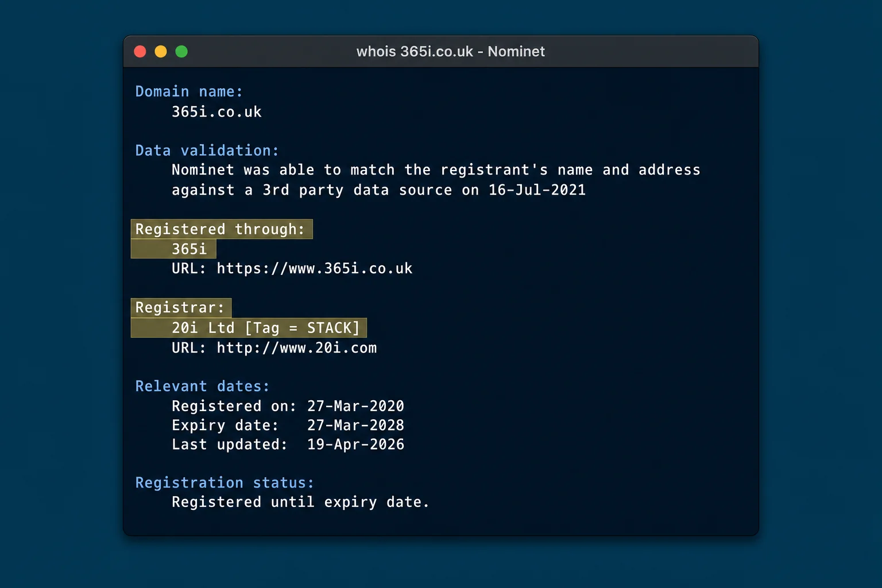Click the 'Expiry date: 27-Mar-2028' line

pyautogui.click(x=288, y=425)
